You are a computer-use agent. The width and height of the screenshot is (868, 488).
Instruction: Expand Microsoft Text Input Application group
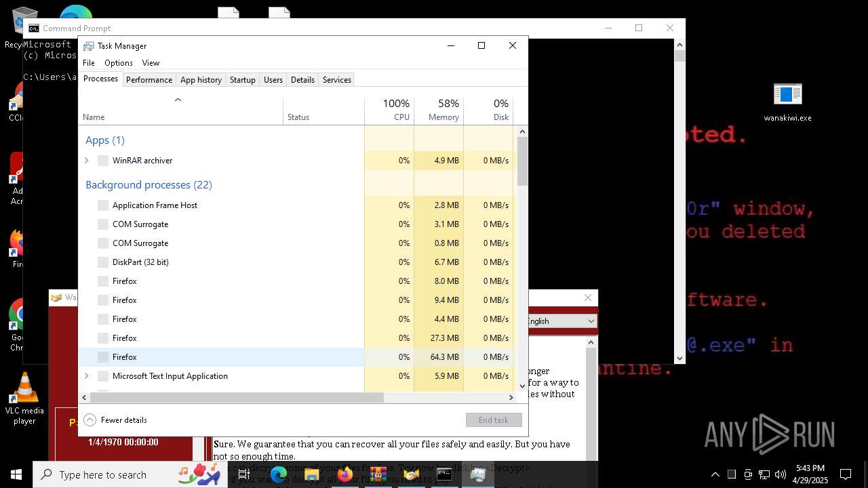click(x=86, y=376)
